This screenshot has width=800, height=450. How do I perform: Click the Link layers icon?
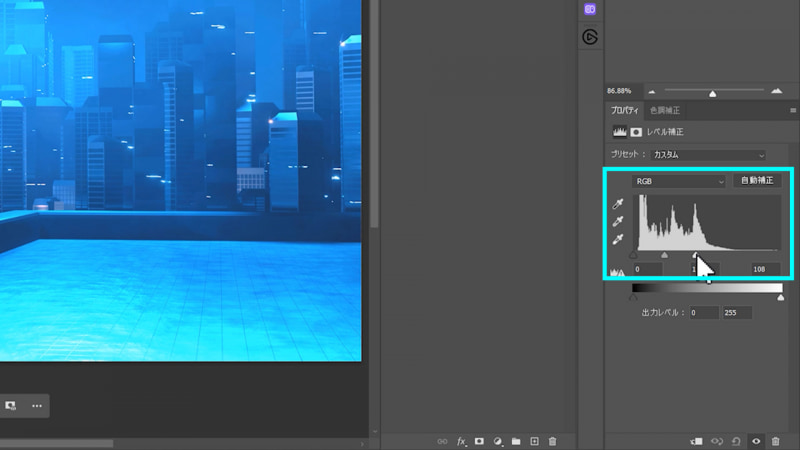pyautogui.click(x=442, y=441)
